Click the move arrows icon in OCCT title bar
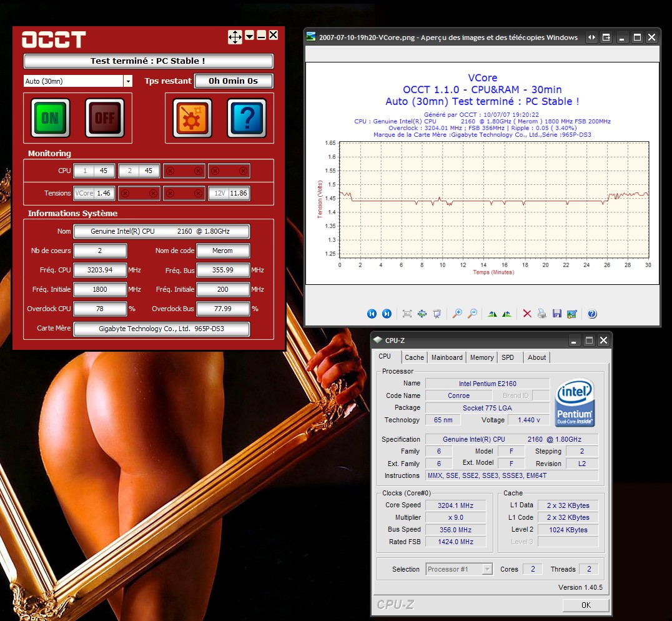This screenshot has height=621, width=672. (235, 37)
